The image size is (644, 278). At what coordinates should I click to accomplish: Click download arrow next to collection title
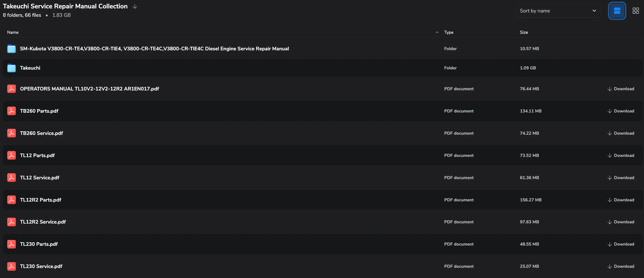135,7
